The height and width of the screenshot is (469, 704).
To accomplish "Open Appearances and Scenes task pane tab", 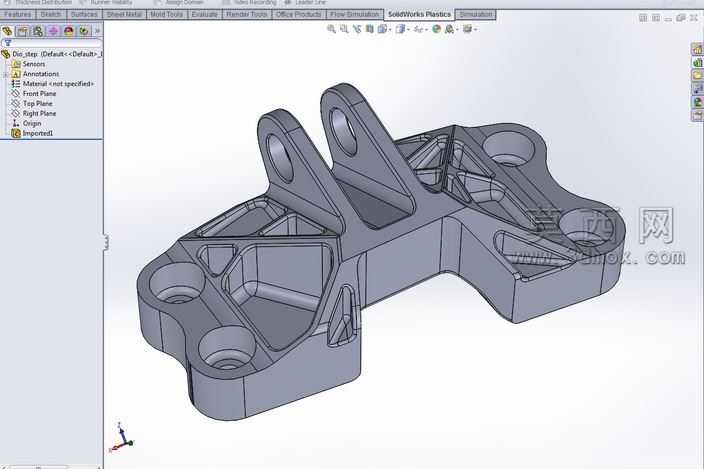I will coord(697,102).
